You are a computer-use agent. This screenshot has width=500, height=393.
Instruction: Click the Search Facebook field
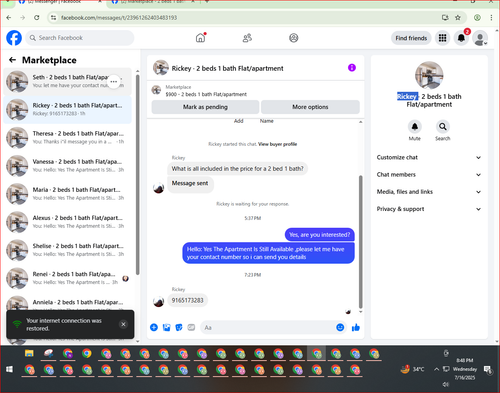tap(80, 38)
